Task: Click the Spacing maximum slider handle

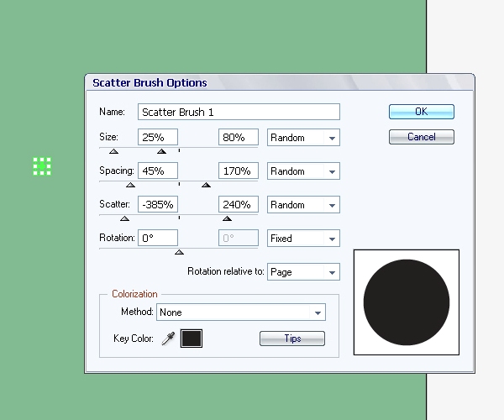Action: click(206, 185)
